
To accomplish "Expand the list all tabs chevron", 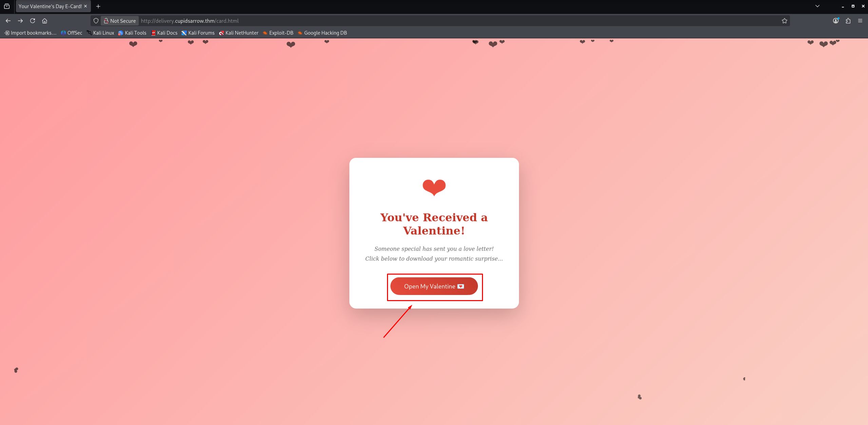I will [x=817, y=6].
